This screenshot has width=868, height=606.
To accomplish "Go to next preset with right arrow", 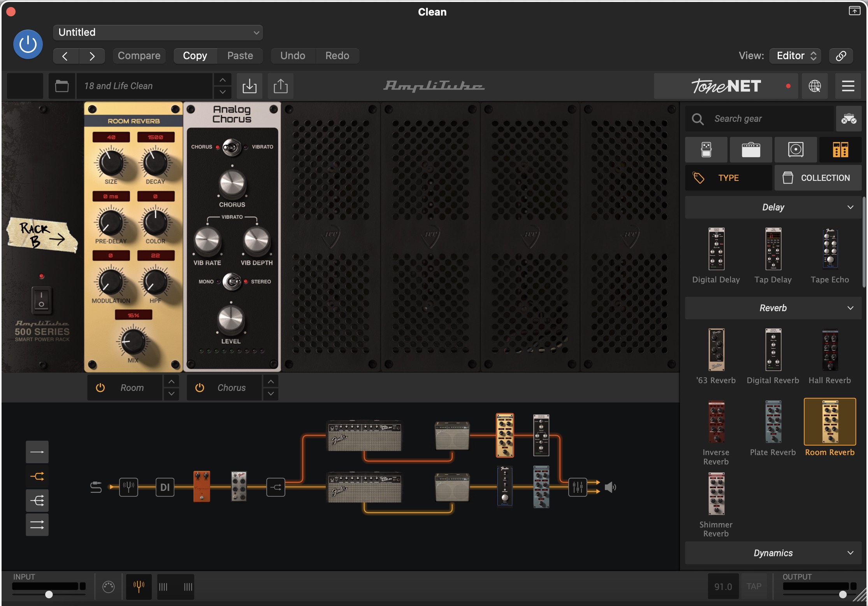I will 92,56.
